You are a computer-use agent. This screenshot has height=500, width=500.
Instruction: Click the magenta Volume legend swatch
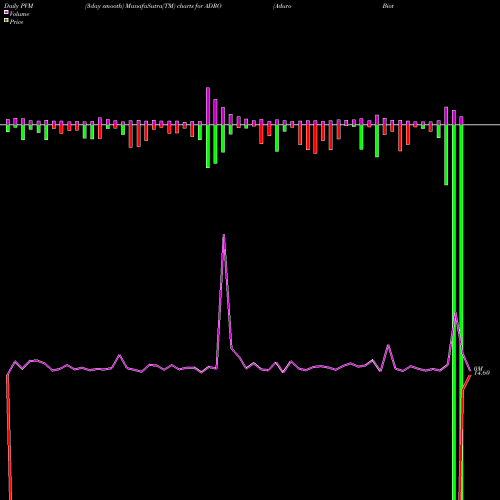(6, 12)
